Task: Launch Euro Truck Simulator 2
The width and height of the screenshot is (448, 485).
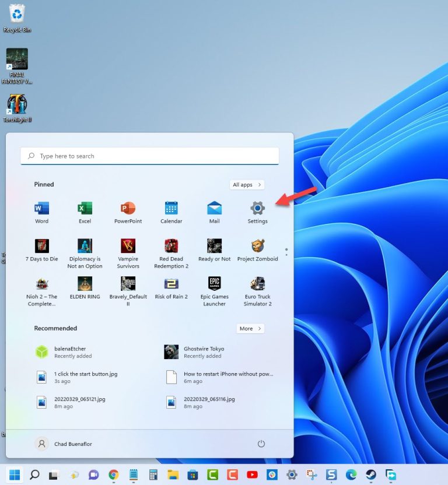Action: click(258, 291)
